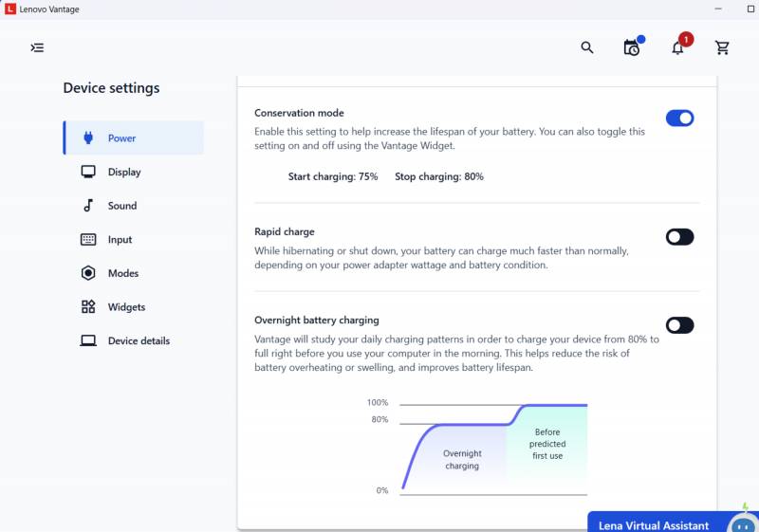759x532 pixels.
Task: Open the scheduled scan calendar icon
Action: pyautogui.click(x=632, y=47)
